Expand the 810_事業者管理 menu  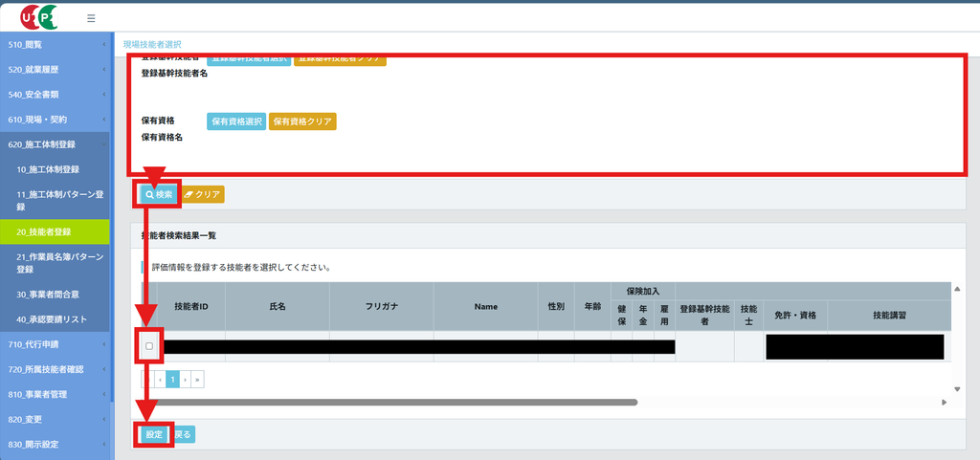coord(55,394)
